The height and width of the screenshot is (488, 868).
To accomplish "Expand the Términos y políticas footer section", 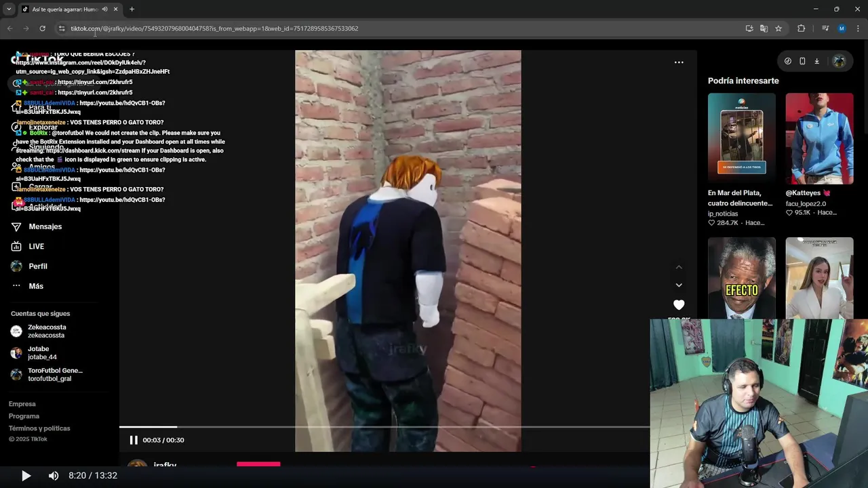I will [x=39, y=428].
